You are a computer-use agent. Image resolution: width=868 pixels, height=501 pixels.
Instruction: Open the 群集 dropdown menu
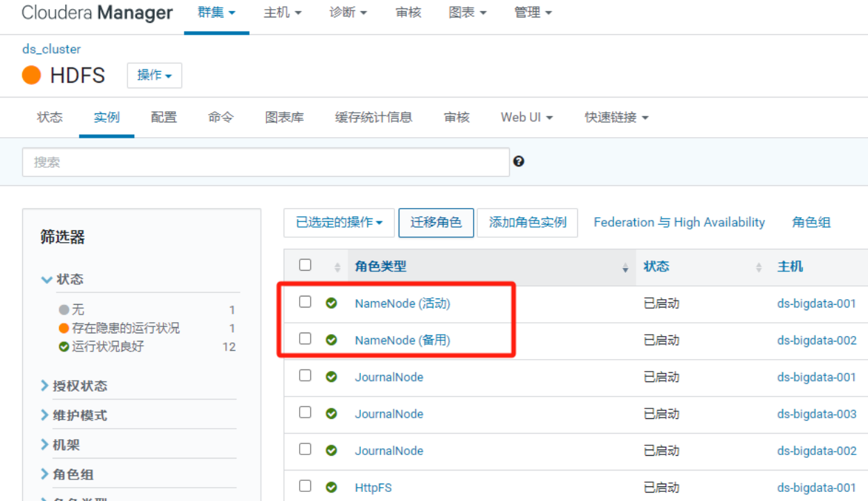(x=216, y=13)
